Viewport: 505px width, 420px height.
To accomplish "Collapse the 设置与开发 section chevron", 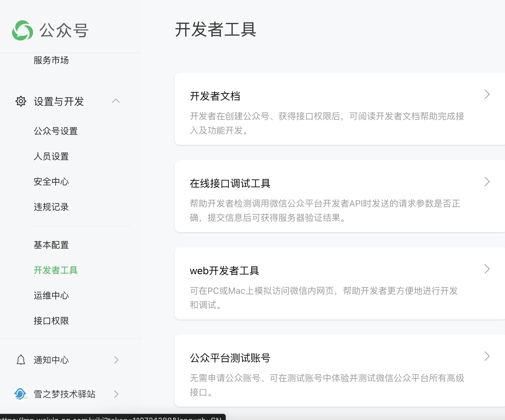I will [116, 101].
